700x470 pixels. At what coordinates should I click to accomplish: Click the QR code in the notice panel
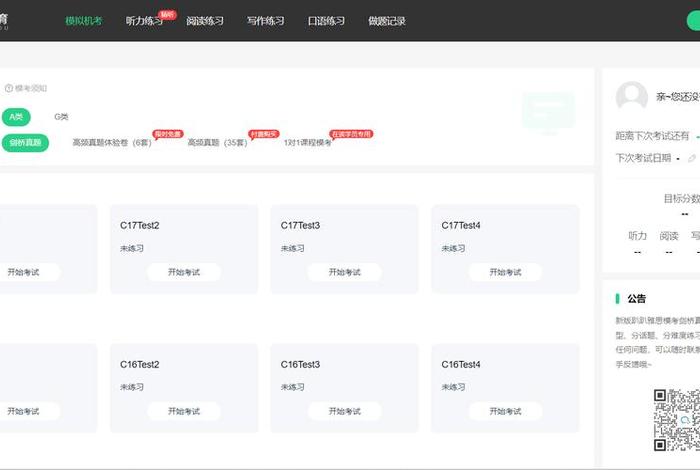point(677,420)
